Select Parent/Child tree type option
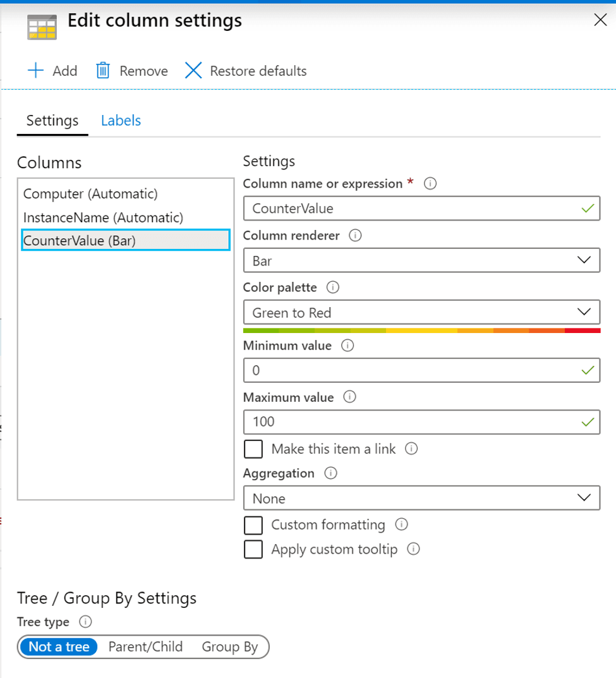 (145, 647)
